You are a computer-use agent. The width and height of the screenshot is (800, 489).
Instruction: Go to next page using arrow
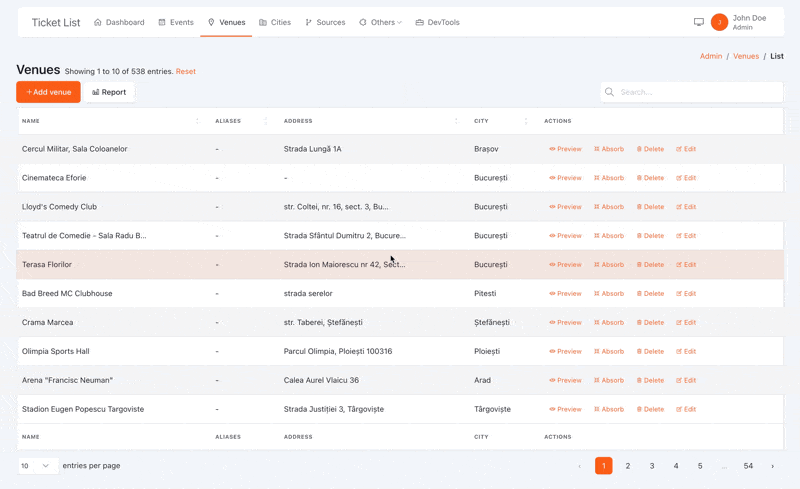pos(772,466)
